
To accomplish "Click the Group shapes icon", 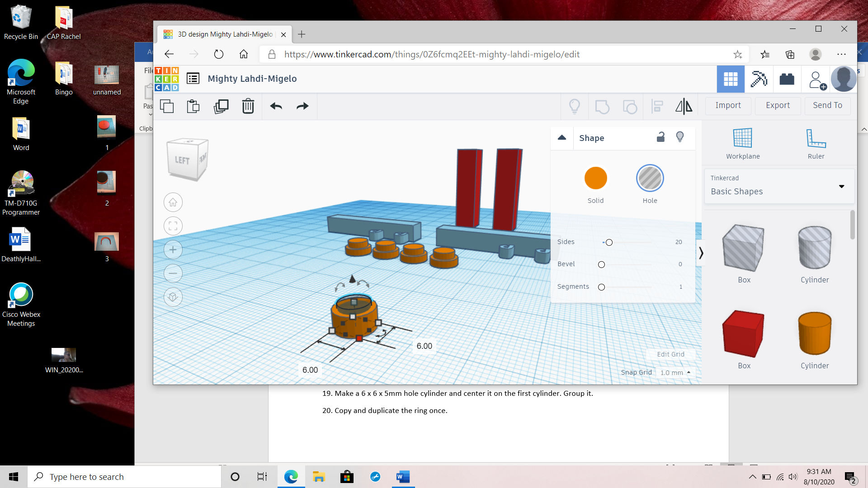I will click(602, 107).
